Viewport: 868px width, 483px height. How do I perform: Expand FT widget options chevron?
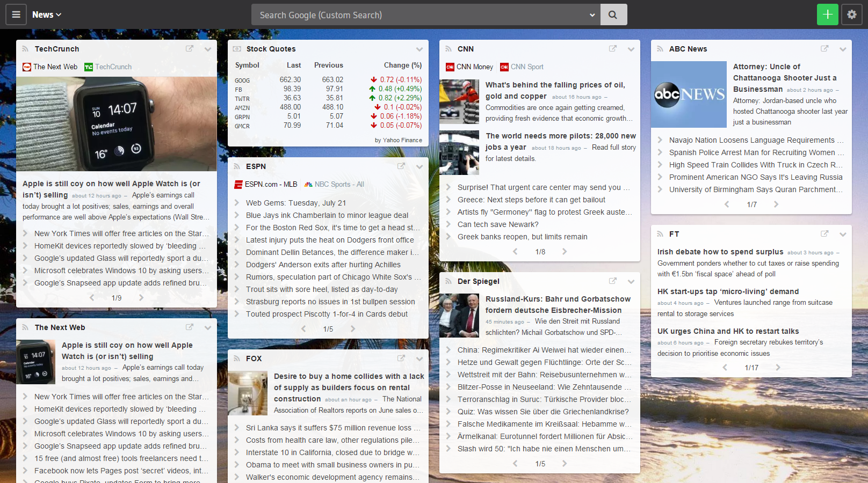(x=843, y=235)
